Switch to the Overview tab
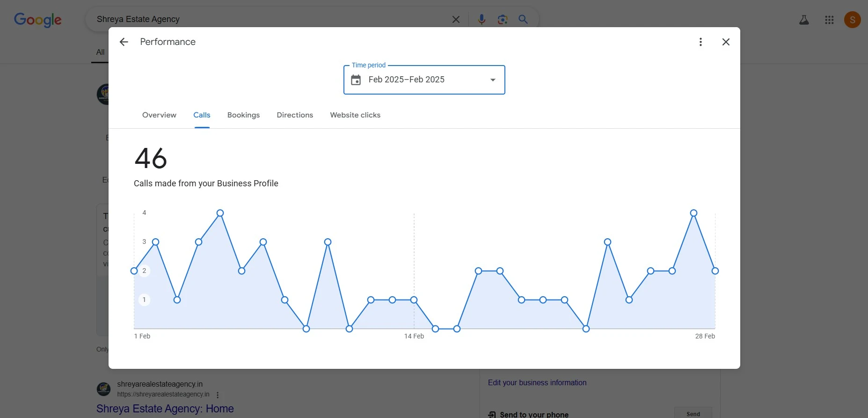Screen dimensions: 868x418 (x=159, y=115)
